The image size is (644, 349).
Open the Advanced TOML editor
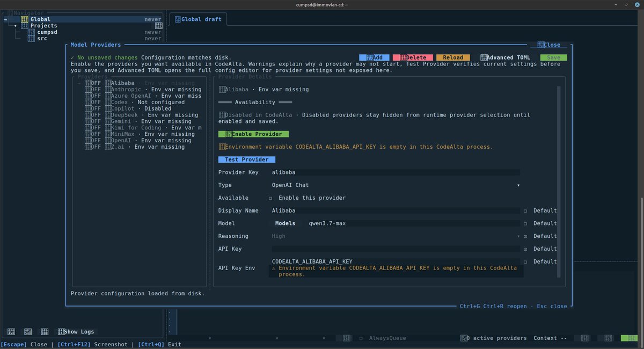505,57
